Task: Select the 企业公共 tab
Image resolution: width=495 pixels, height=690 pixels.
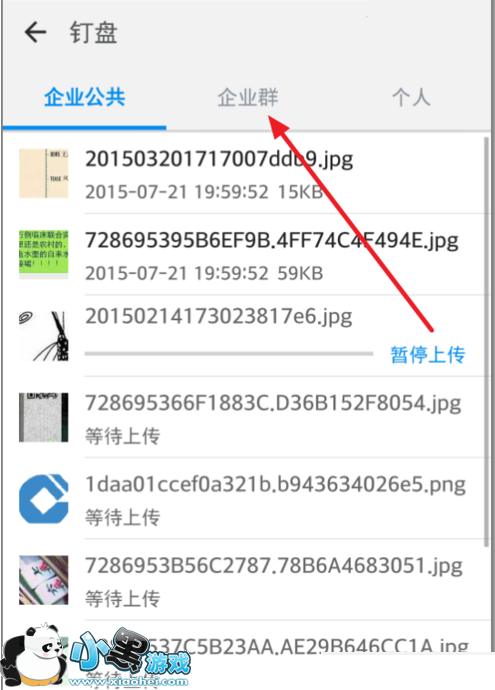Action: coord(84,97)
